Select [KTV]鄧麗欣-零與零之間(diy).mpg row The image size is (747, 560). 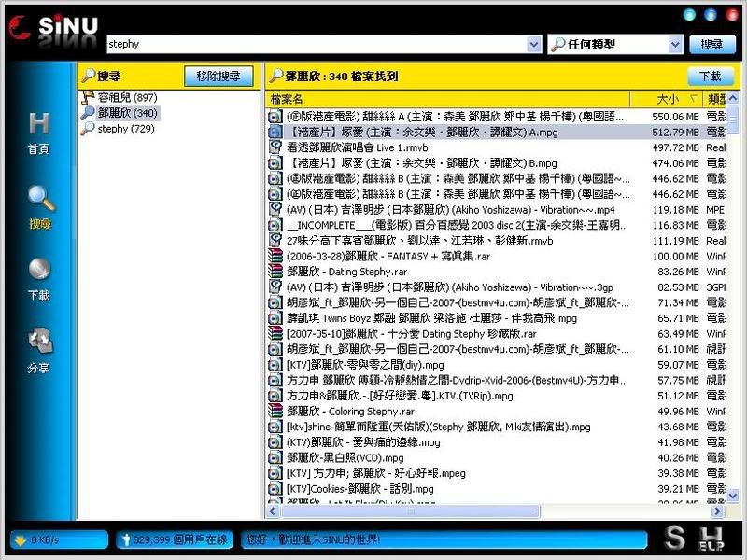[x=496, y=365]
